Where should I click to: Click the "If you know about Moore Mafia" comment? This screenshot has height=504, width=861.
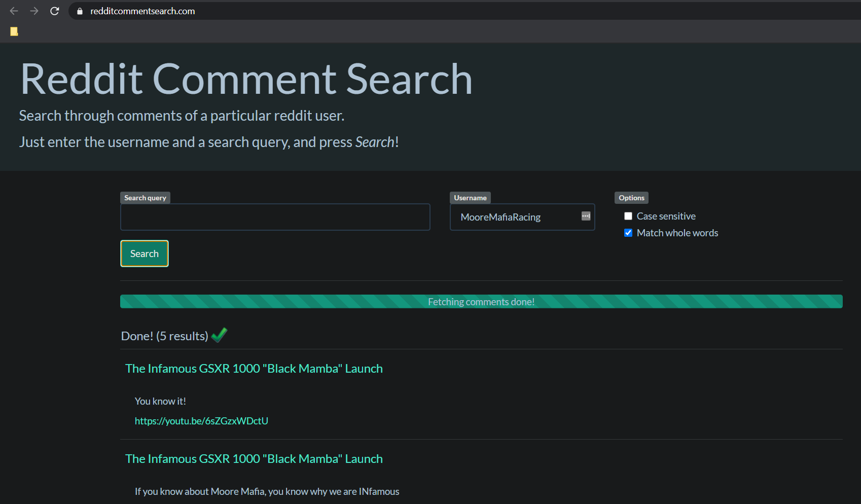267,491
